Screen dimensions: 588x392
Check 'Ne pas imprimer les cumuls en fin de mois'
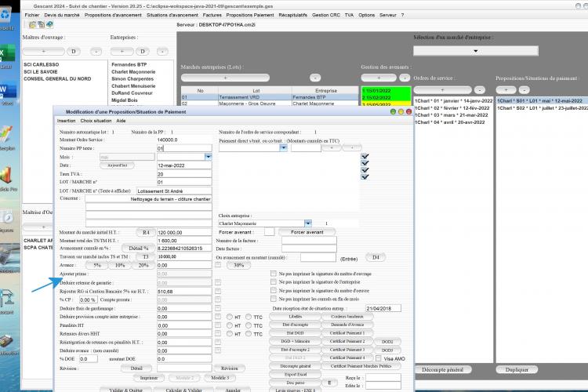[274, 299]
